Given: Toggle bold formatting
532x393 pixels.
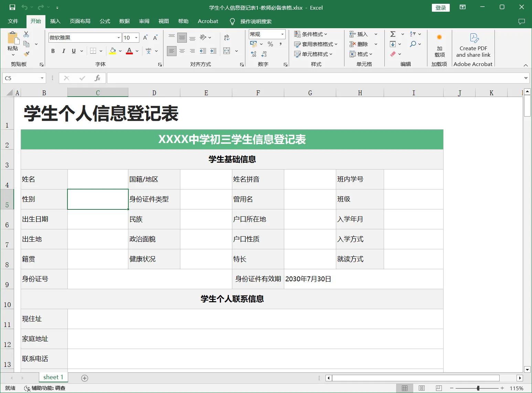Looking at the screenshot, I should click(x=53, y=51).
